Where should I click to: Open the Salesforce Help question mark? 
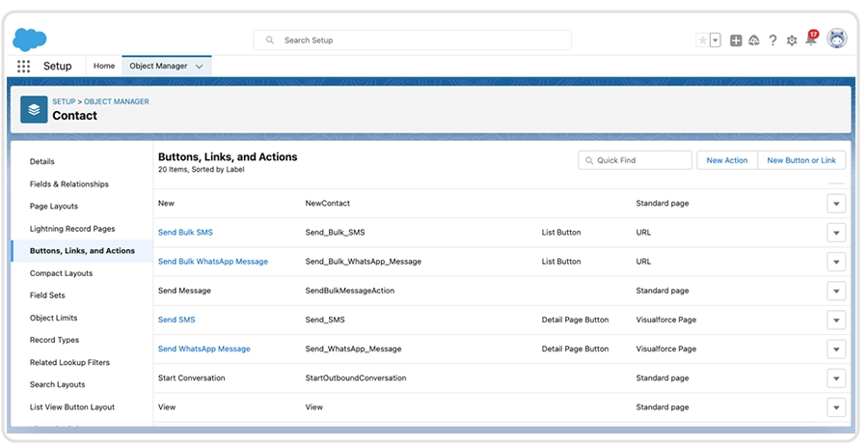(x=773, y=41)
